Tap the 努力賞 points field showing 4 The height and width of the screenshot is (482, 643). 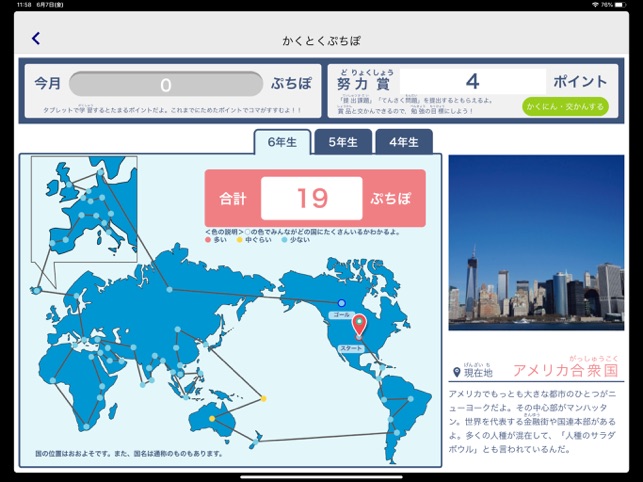[x=473, y=82]
